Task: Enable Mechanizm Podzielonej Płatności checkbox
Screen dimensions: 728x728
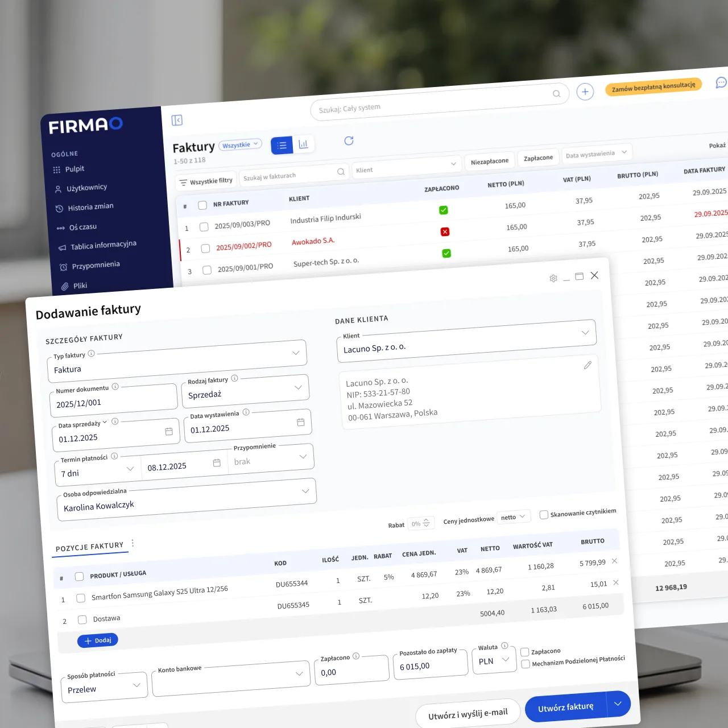Action: [x=526, y=664]
